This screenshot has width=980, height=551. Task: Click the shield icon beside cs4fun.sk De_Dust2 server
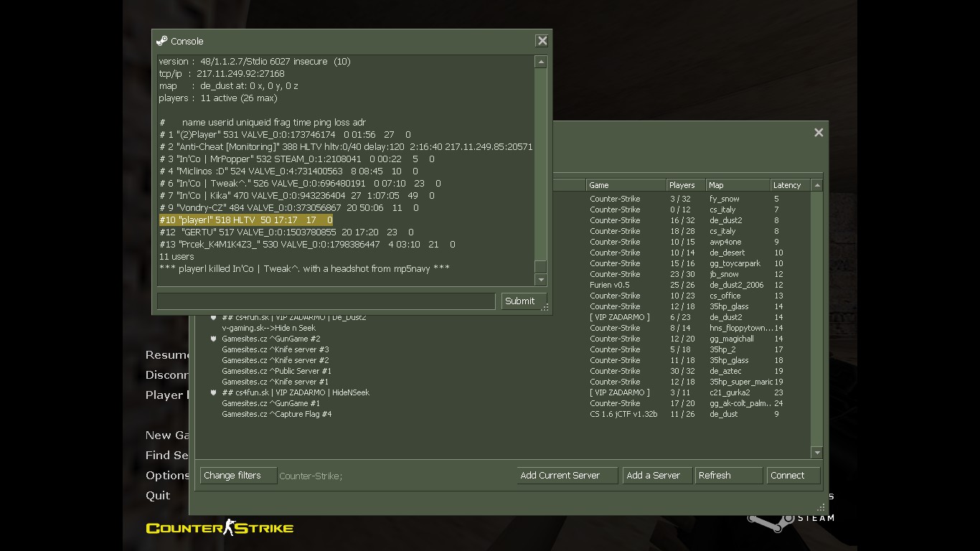click(213, 317)
